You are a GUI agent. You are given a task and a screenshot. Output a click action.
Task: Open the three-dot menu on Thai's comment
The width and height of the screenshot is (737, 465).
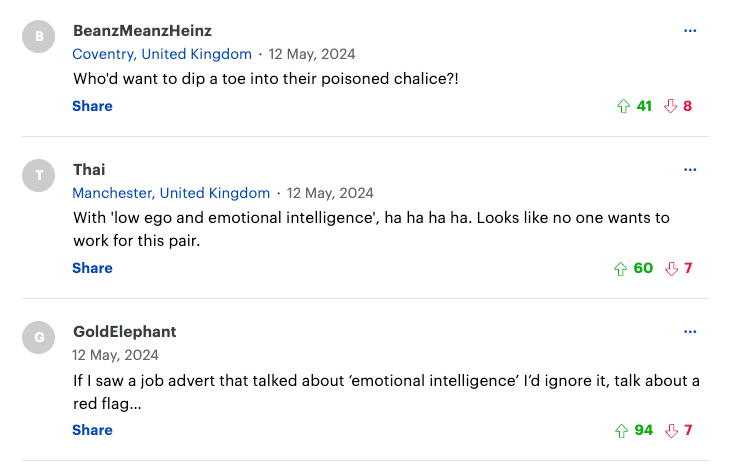tap(689, 170)
